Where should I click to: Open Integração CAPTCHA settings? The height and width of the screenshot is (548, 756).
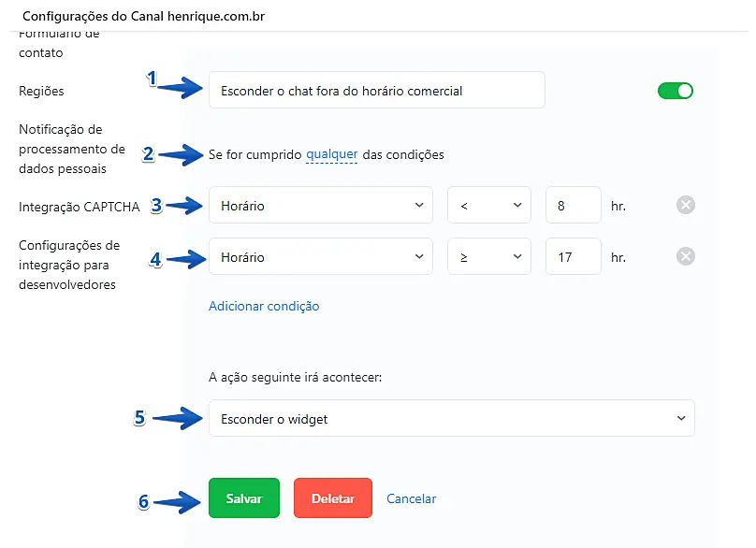pyautogui.click(x=80, y=207)
